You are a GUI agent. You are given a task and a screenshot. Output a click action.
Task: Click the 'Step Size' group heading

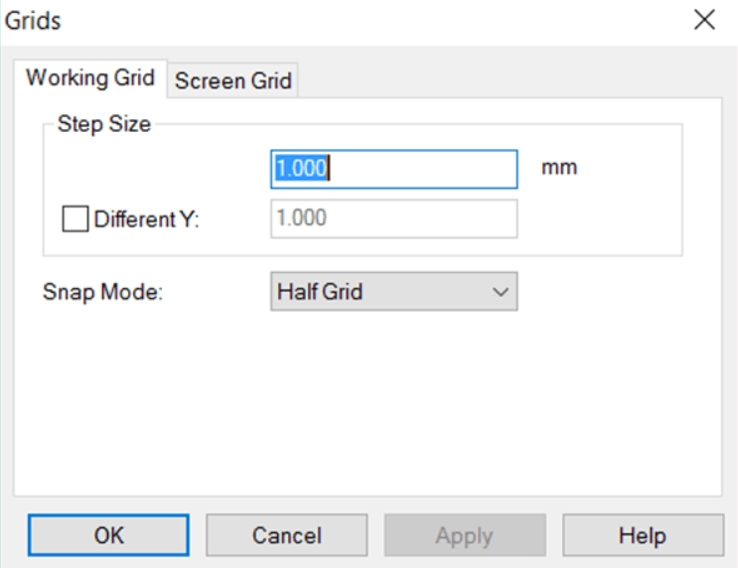(x=104, y=125)
